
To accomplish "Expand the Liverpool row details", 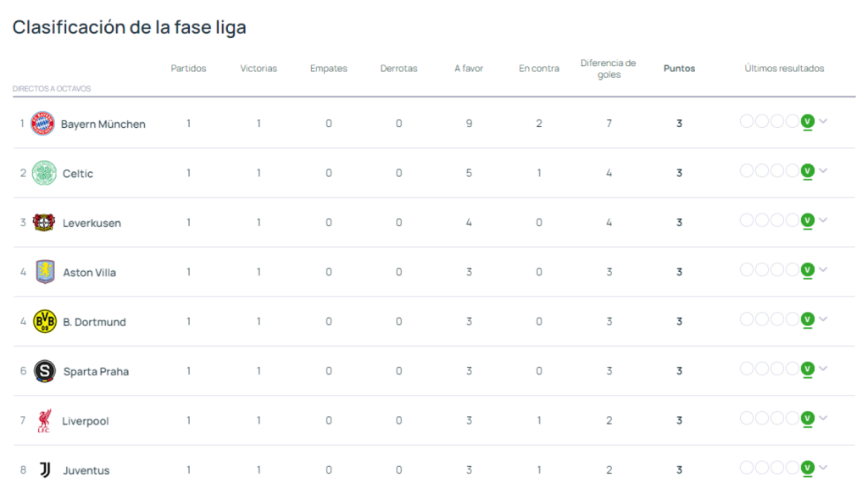I will [821, 418].
